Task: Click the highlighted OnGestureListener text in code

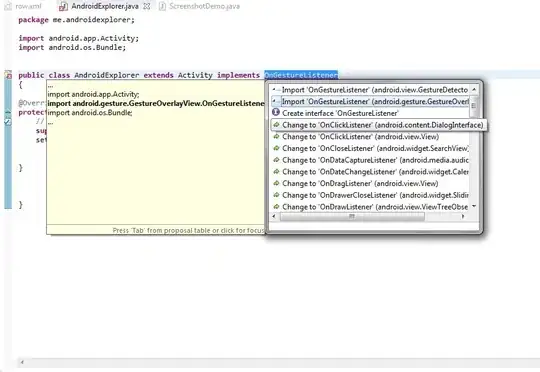Action: pyautogui.click(x=301, y=75)
